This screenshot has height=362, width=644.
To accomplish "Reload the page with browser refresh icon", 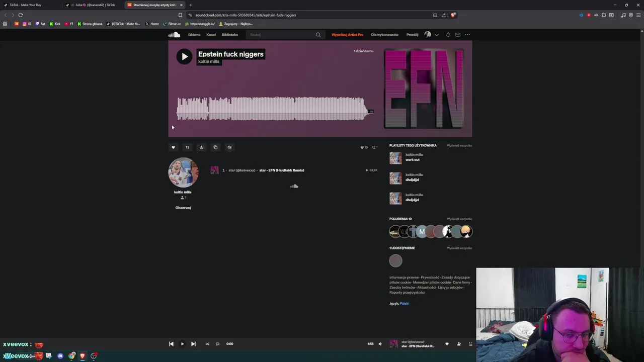I will pyautogui.click(x=21, y=15).
